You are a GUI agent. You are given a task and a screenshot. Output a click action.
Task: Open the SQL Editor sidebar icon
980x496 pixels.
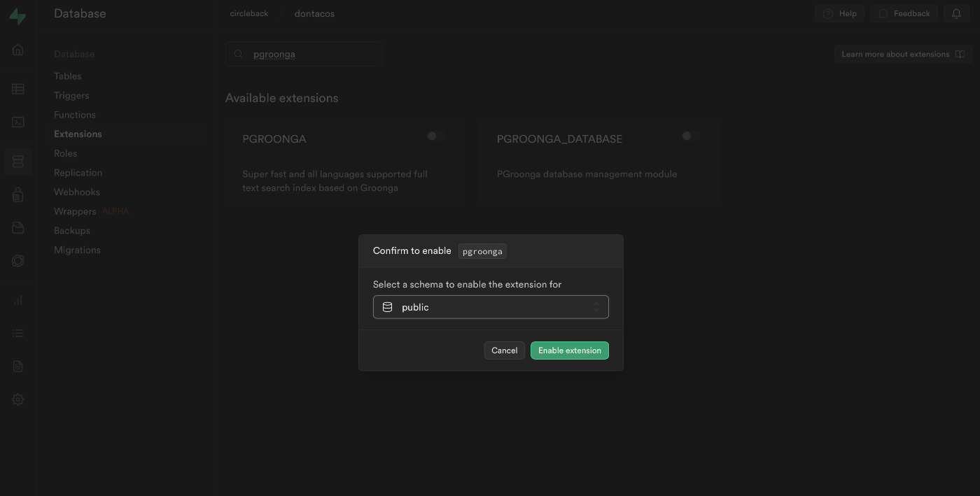click(18, 122)
